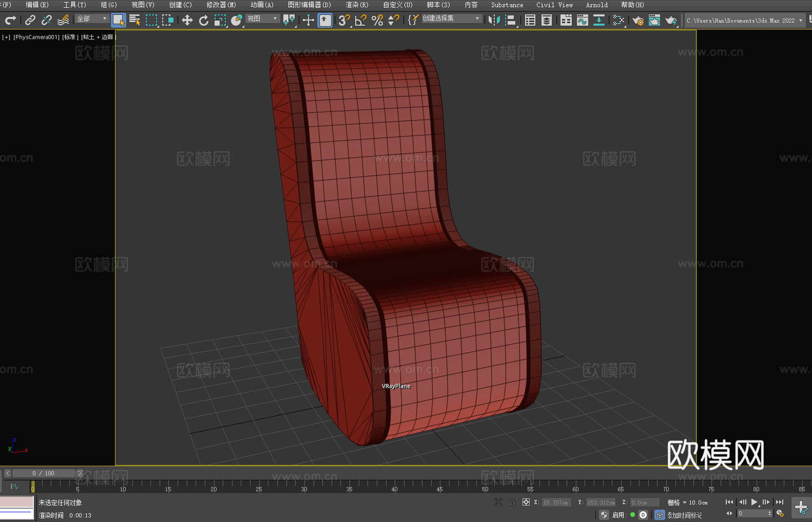Step to the next frame
The width and height of the screenshot is (812, 522).
click(766, 502)
